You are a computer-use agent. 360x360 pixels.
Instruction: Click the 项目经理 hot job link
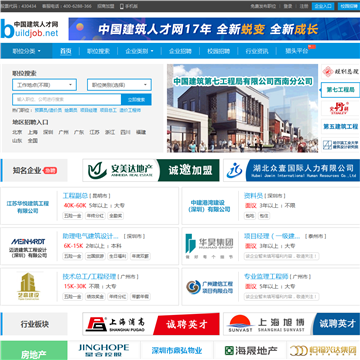pos(89,110)
